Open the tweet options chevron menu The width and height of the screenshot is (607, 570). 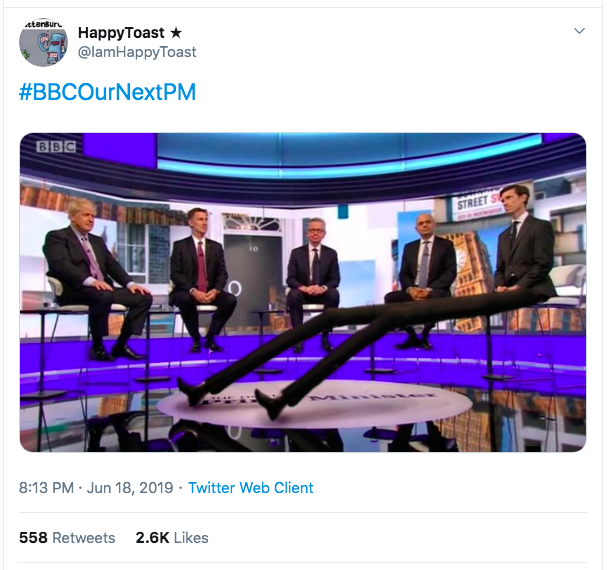pyautogui.click(x=579, y=32)
